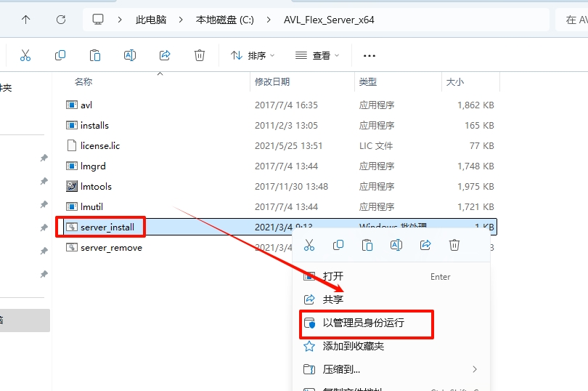Screen dimensions: 588x391
Task: Click AVL_Flex_Server_x64 breadcrumb
Action: tap(329, 20)
